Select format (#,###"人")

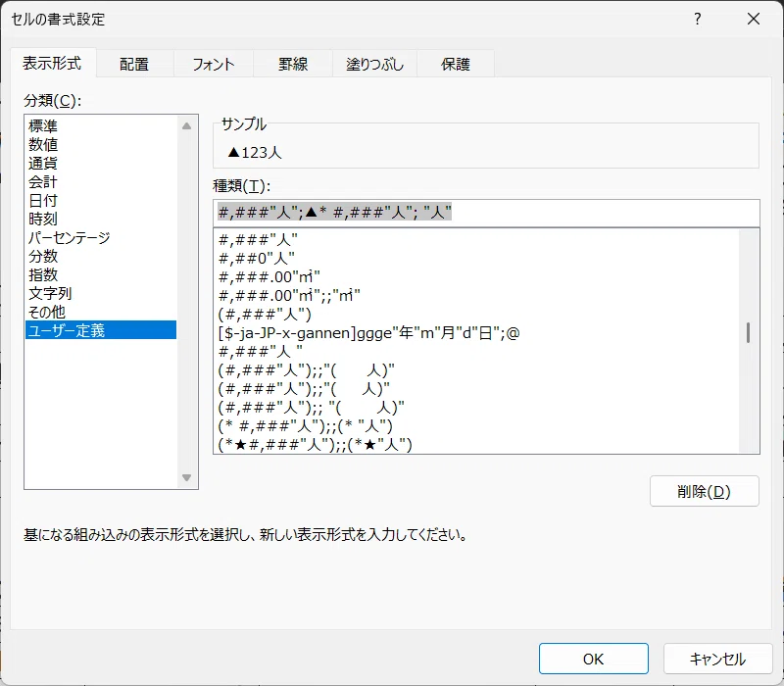(x=477, y=315)
